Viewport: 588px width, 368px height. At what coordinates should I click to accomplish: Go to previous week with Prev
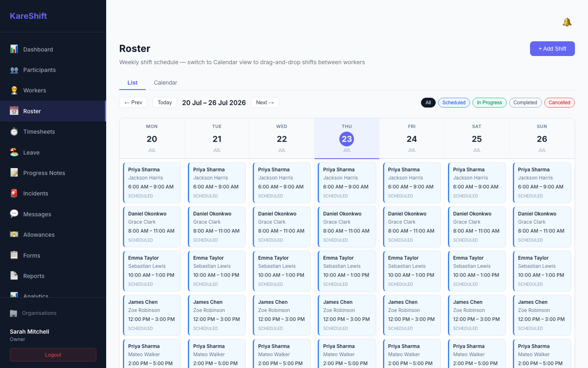[x=133, y=103]
